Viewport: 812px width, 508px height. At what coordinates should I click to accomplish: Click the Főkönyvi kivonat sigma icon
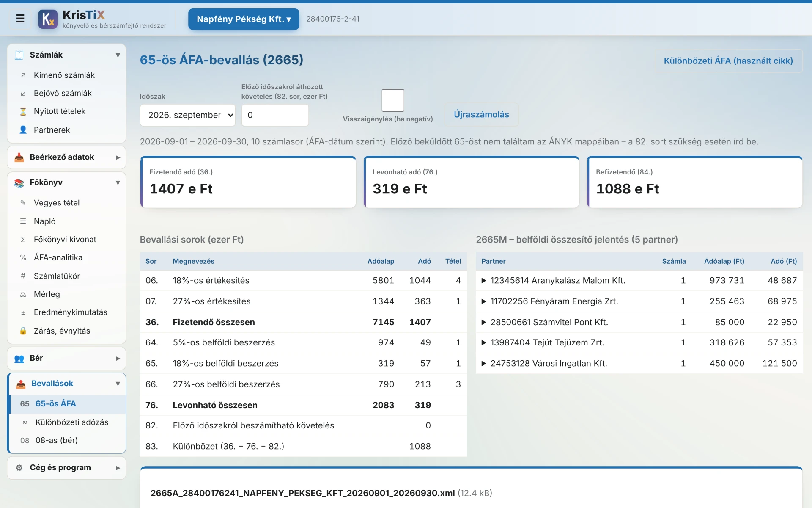(23, 240)
